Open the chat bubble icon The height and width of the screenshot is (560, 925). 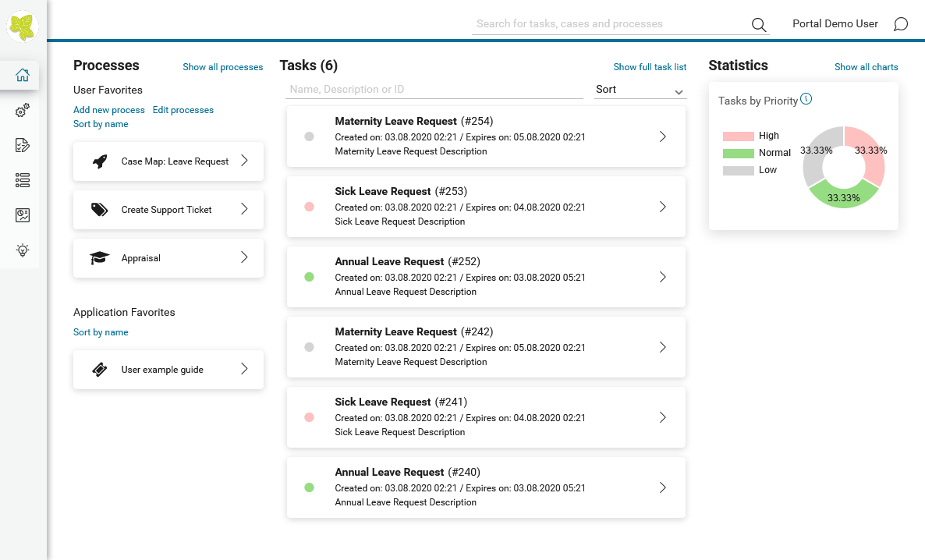900,24
